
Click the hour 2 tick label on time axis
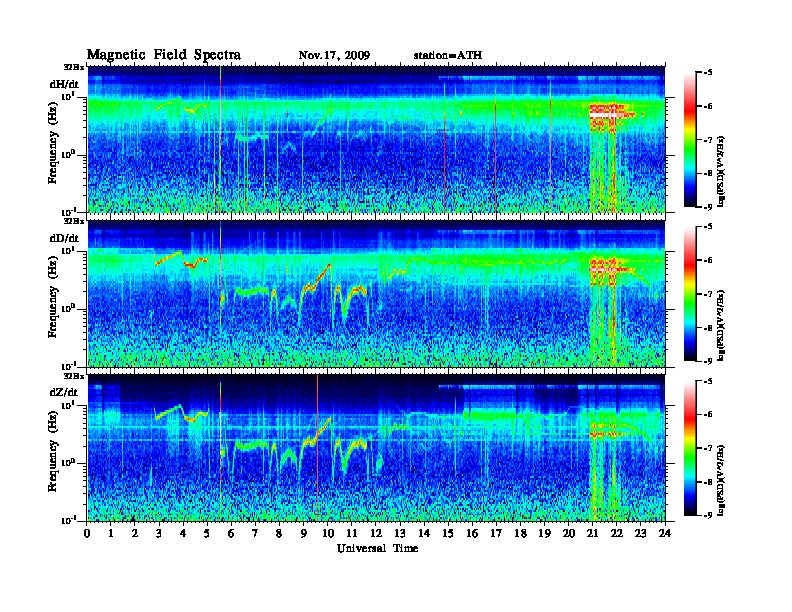tap(135, 533)
